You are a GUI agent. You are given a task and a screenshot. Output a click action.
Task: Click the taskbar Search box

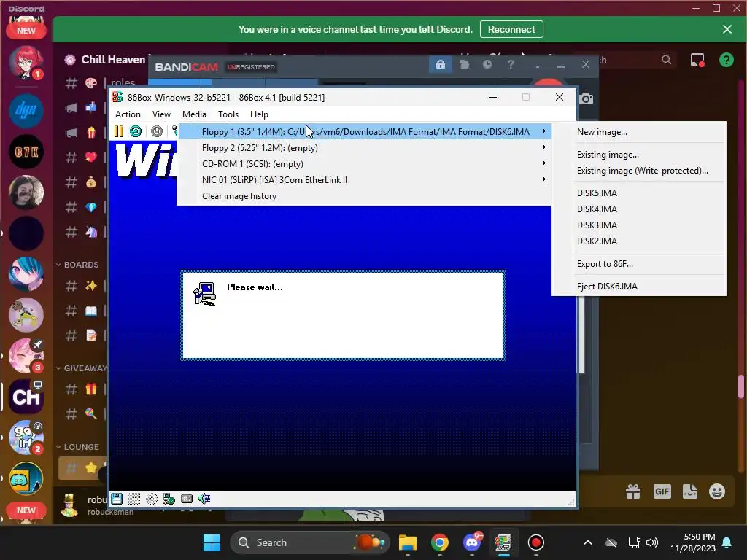309,542
